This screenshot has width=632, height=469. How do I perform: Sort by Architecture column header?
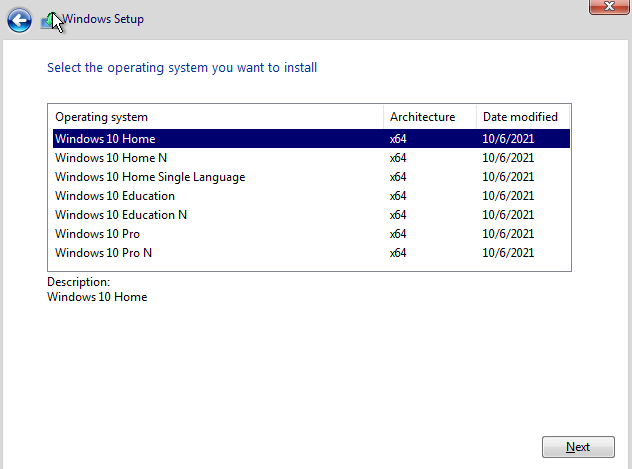pos(430,117)
